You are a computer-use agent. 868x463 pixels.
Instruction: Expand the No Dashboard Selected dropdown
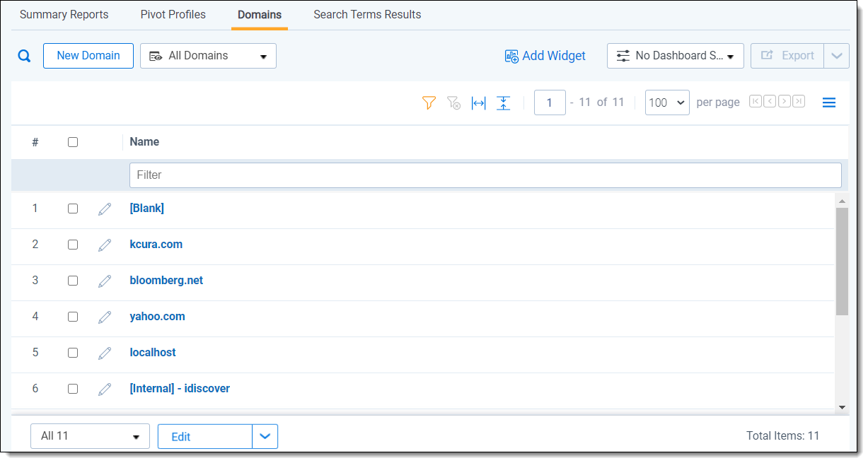pyautogui.click(x=675, y=56)
